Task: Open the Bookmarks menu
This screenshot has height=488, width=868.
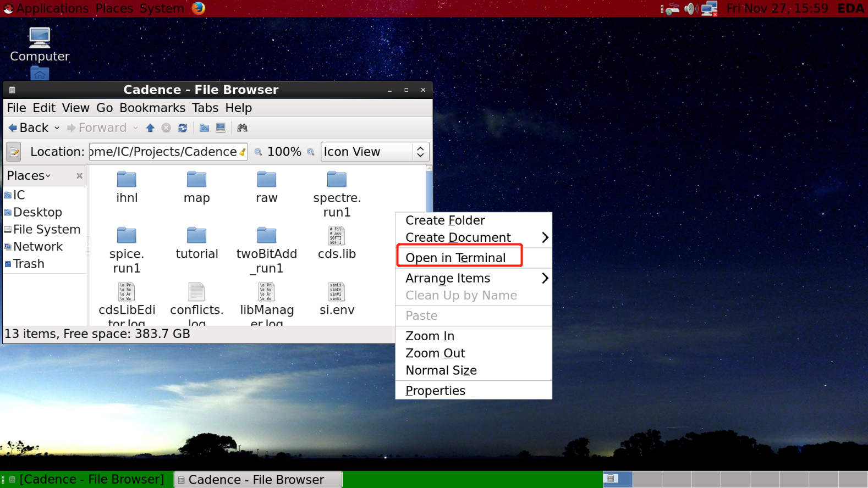Action: point(152,108)
